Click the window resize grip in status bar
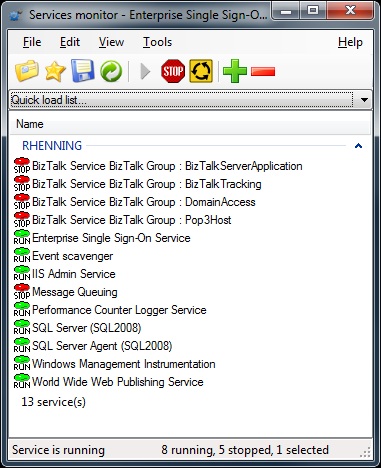Screen dimensions: 381x468 pyautogui.click(x=366, y=453)
